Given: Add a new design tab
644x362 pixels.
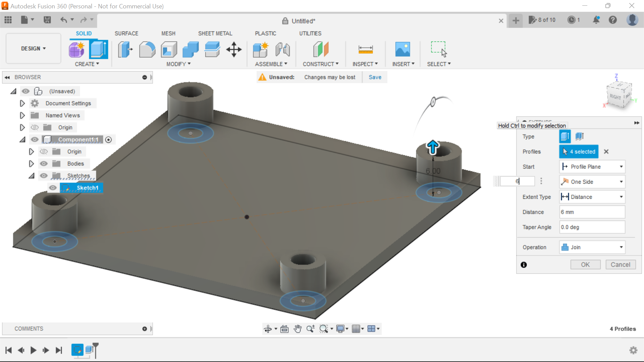Looking at the screenshot, I should (x=516, y=21).
